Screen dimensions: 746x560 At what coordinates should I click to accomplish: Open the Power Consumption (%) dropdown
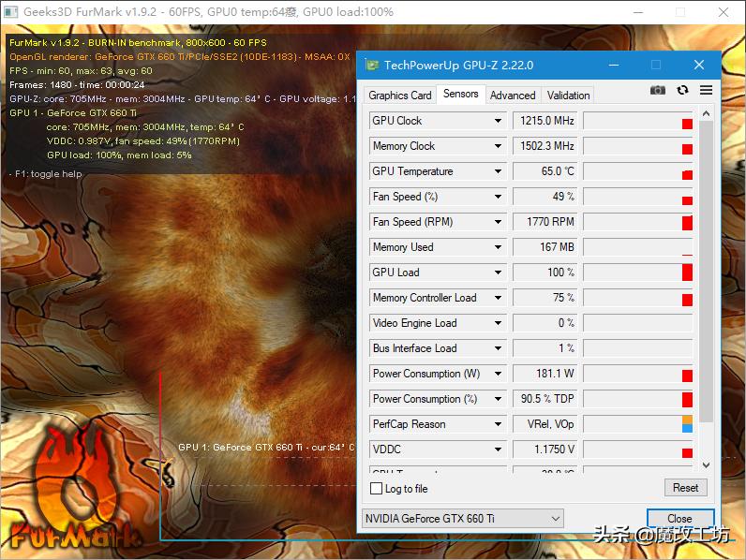pyautogui.click(x=498, y=399)
